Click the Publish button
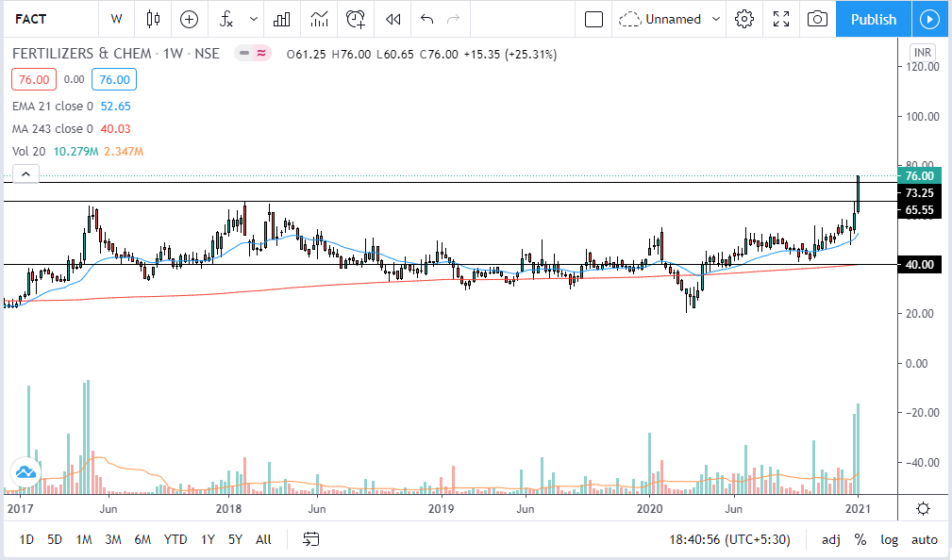 pyautogui.click(x=873, y=20)
